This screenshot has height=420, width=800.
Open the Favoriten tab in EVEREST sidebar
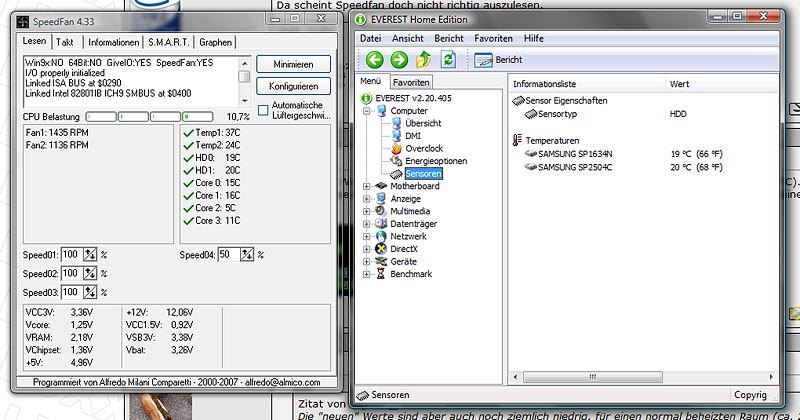tap(411, 82)
